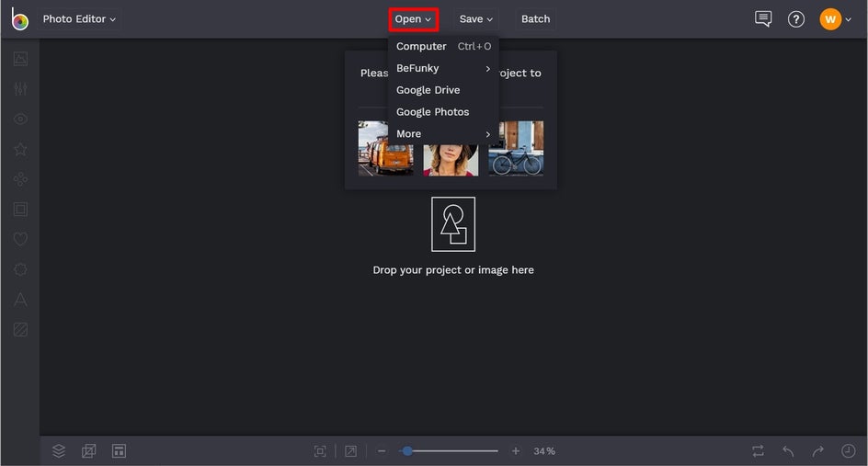The height and width of the screenshot is (466, 868).
Task: Open the history clock icon
Action: pos(848,451)
